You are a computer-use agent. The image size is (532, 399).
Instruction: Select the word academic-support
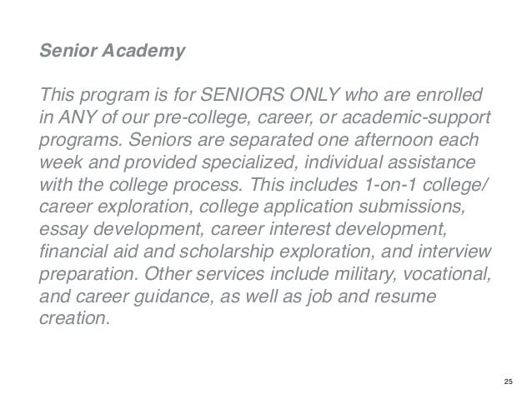(416, 118)
